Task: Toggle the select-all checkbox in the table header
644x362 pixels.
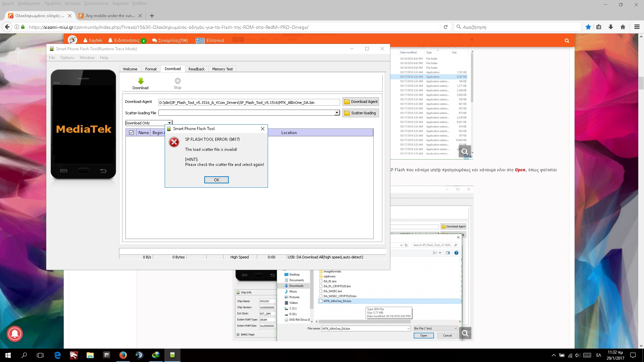Action: [131, 133]
